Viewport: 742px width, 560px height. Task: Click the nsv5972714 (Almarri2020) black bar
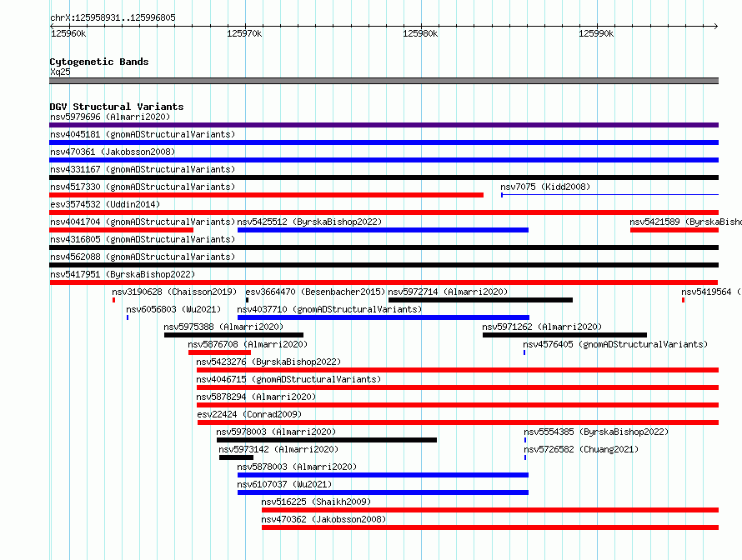click(480, 300)
